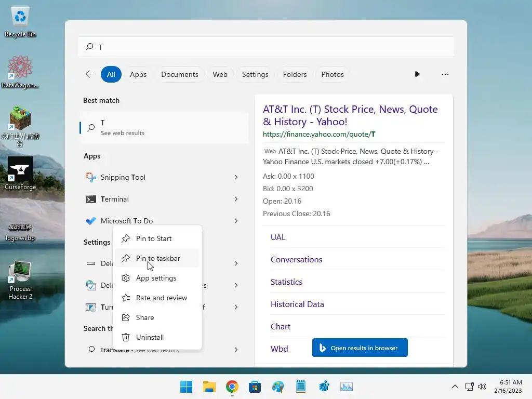Screen dimensions: 532x399
Task: Choose App settings in context menu
Action: [157, 278]
